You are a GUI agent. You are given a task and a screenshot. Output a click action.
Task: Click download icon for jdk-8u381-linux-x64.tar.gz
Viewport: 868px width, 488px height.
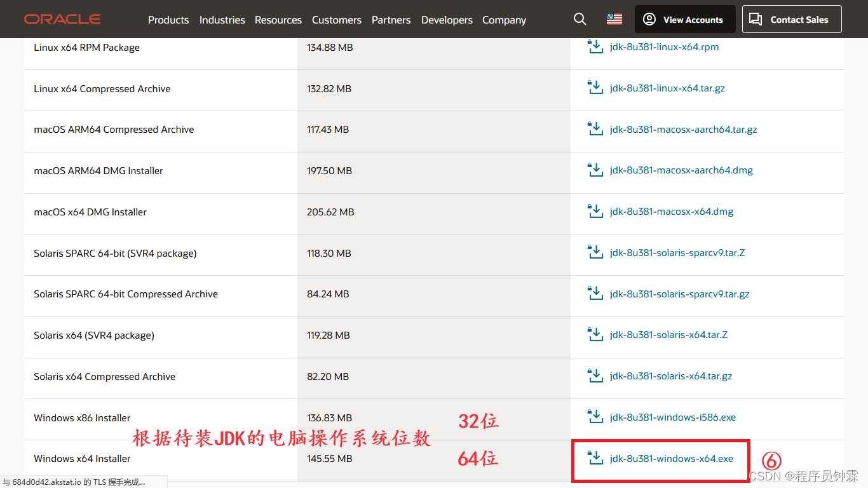(595, 88)
